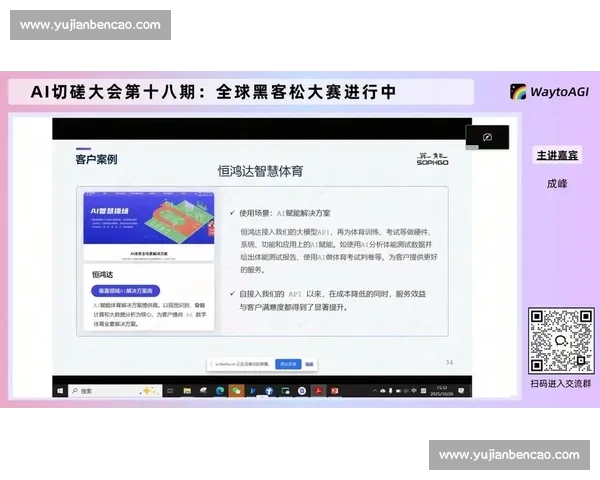Click the WaytoAGI rainbow logo

click(x=518, y=92)
